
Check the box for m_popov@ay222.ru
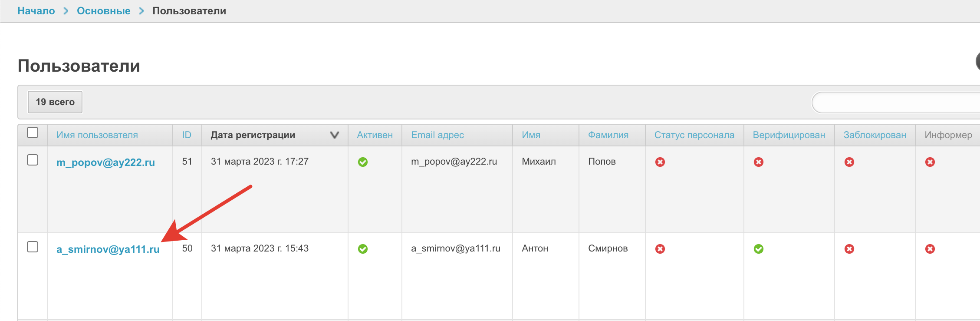pyautogui.click(x=33, y=160)
